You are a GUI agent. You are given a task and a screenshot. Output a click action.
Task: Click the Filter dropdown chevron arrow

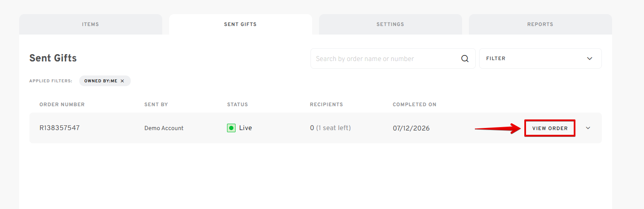pos(589,58)
